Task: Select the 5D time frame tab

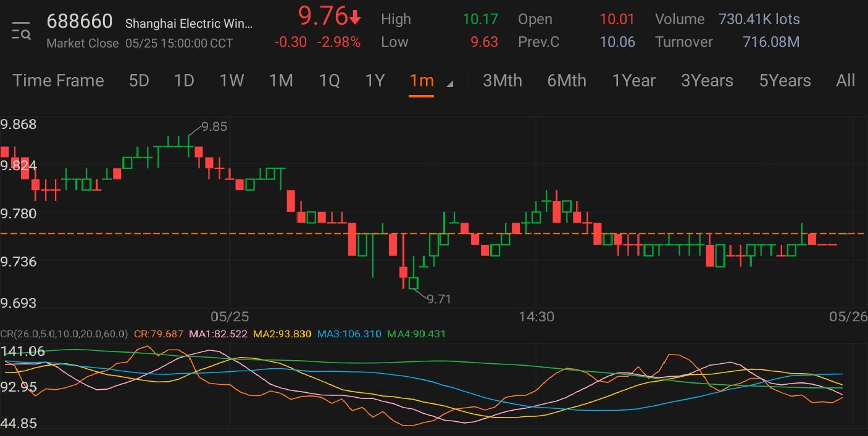Action: tap(139, 81)
